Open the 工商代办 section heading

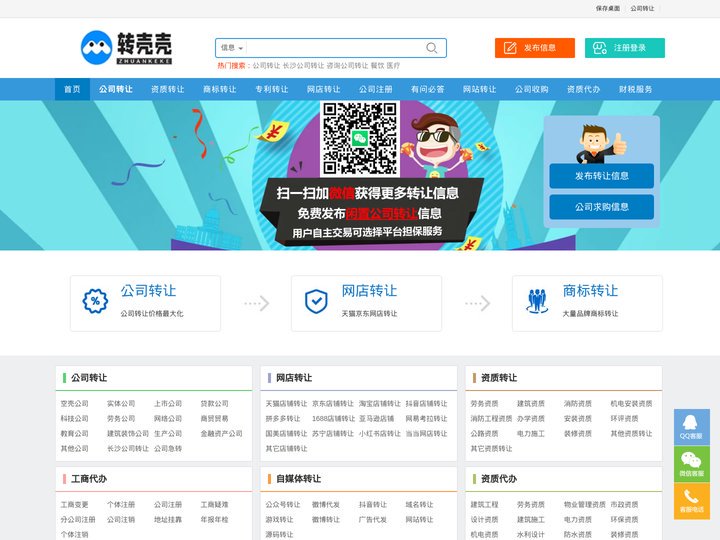[x=89, y=479]
